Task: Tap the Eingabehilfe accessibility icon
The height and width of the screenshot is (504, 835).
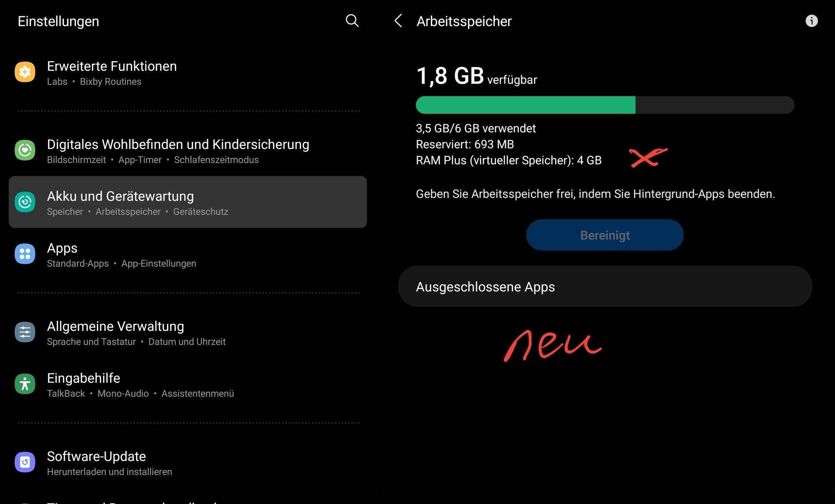Action: coord(25,384)
